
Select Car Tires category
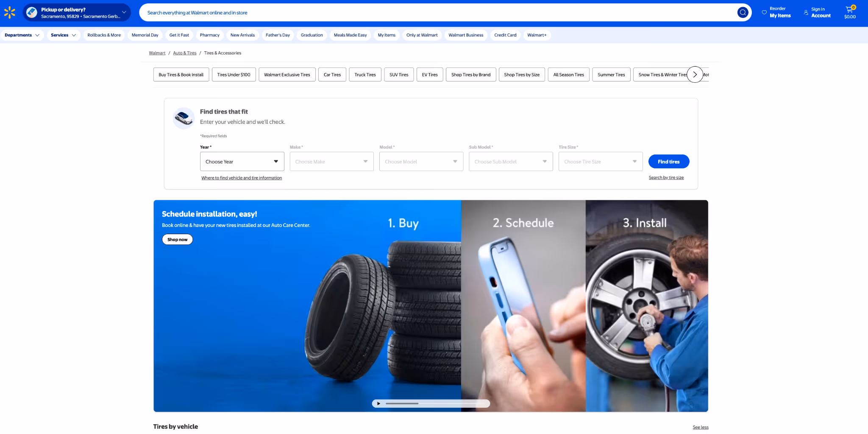332,75
